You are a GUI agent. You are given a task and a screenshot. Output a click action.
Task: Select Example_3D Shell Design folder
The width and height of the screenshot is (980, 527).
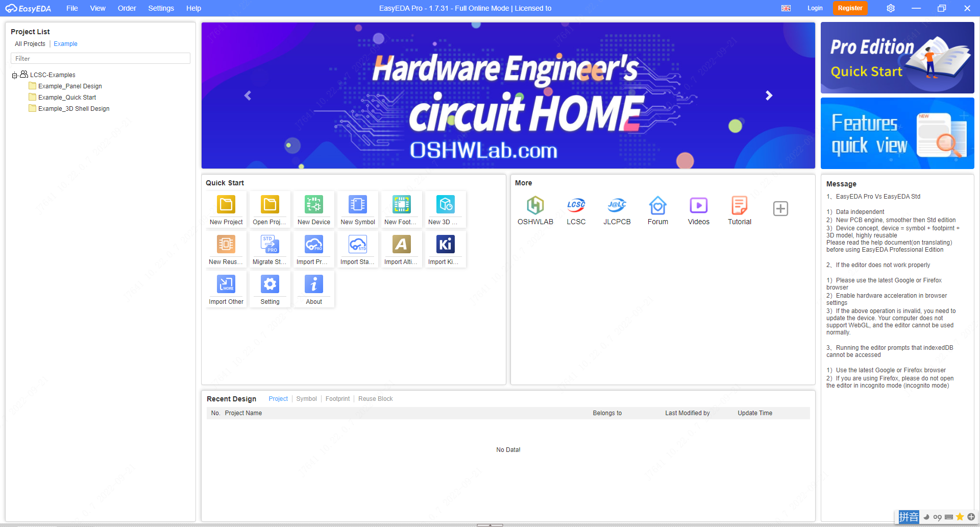[69, 109]
